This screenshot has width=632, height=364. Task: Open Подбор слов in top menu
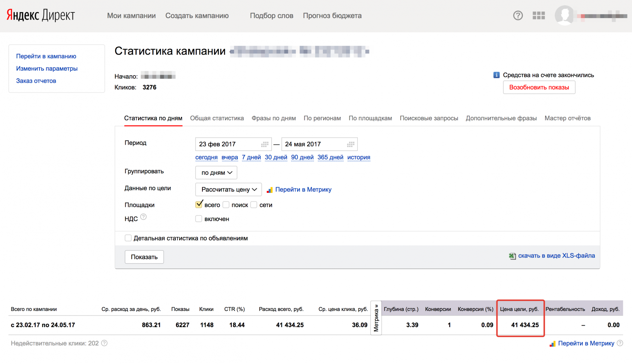pos(272,16)
